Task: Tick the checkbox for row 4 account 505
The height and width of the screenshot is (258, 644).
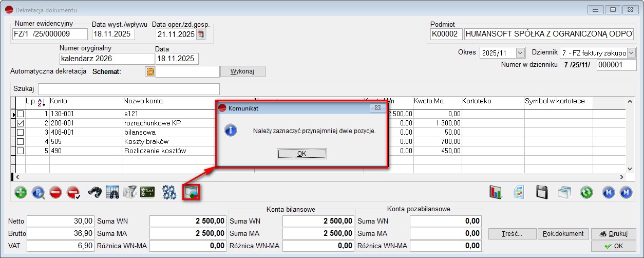Action: (21, 141)
